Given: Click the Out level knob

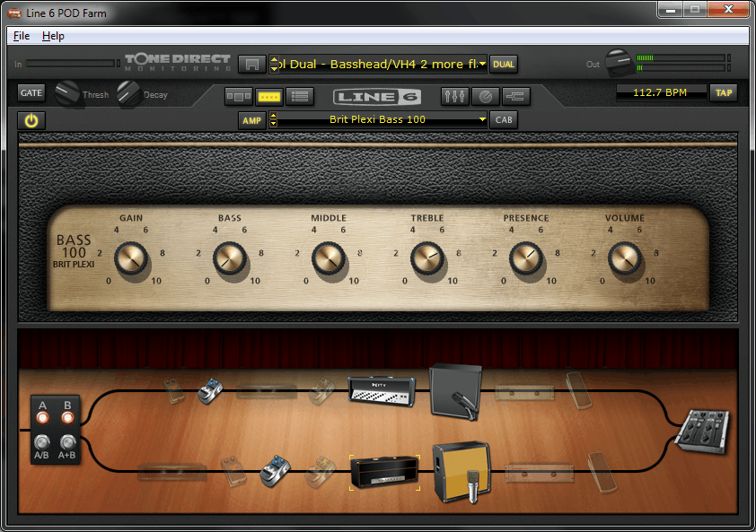Looking at the screenshot, I should (x=619, y=63).
